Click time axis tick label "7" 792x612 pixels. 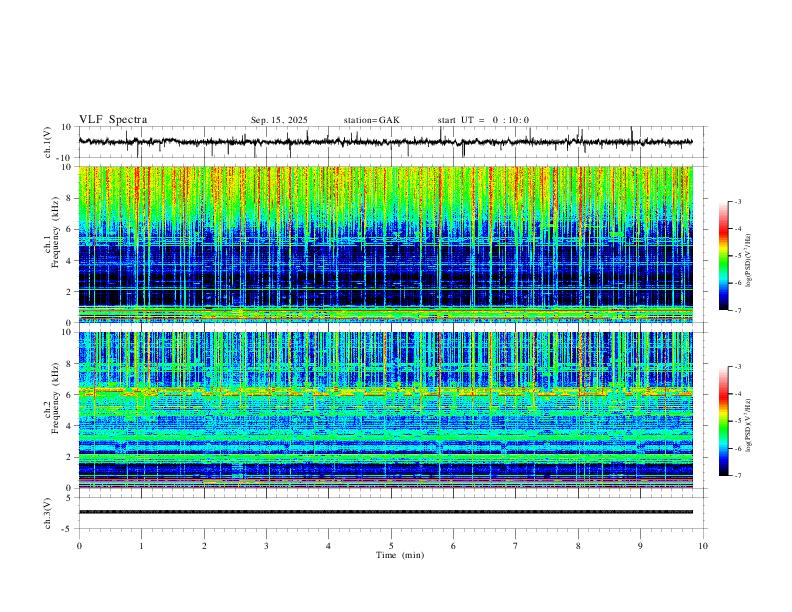click(516, 546)
